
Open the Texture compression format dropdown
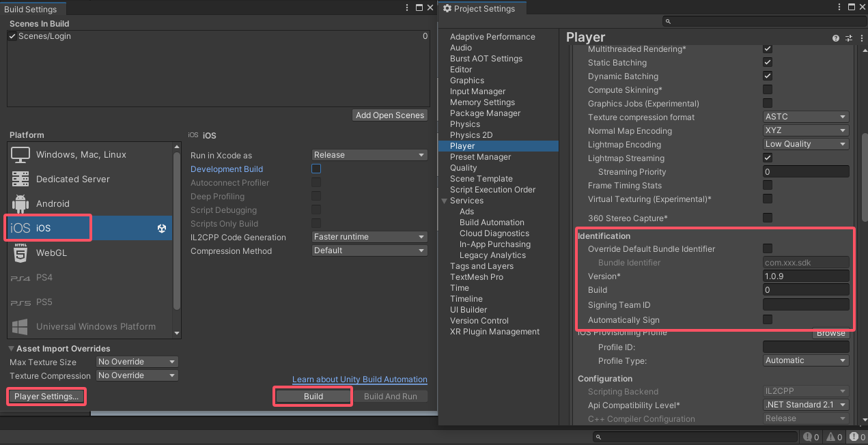(x=806, y=117)
